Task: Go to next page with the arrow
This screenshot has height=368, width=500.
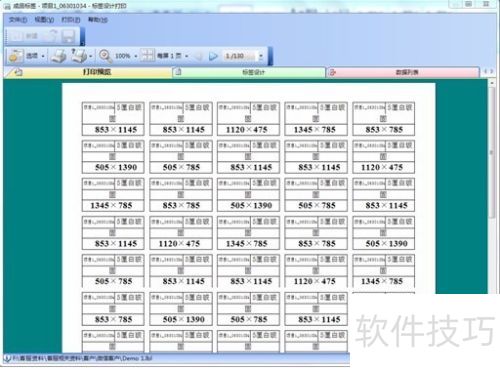Action: click(x=213, y=56)
